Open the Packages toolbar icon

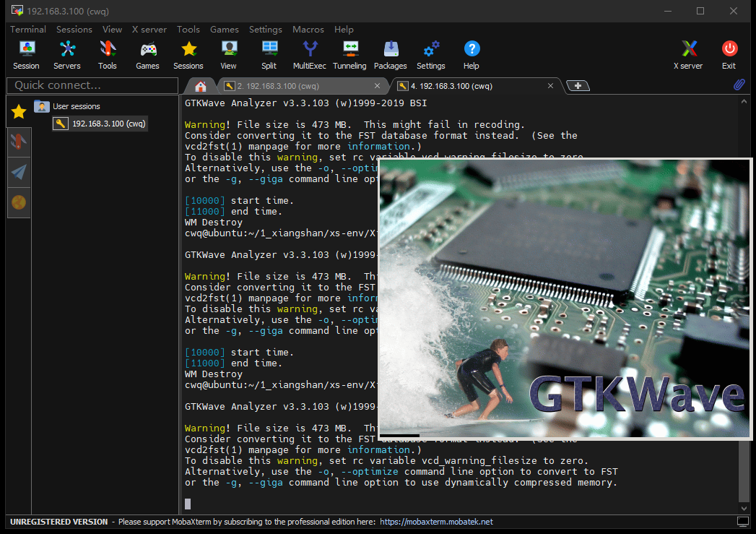(x=391, y=55)
